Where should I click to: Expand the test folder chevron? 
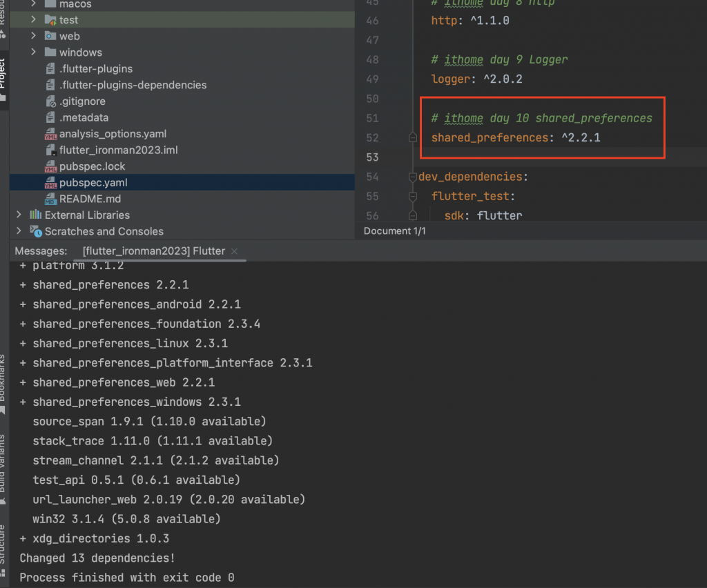coord(33,19)
